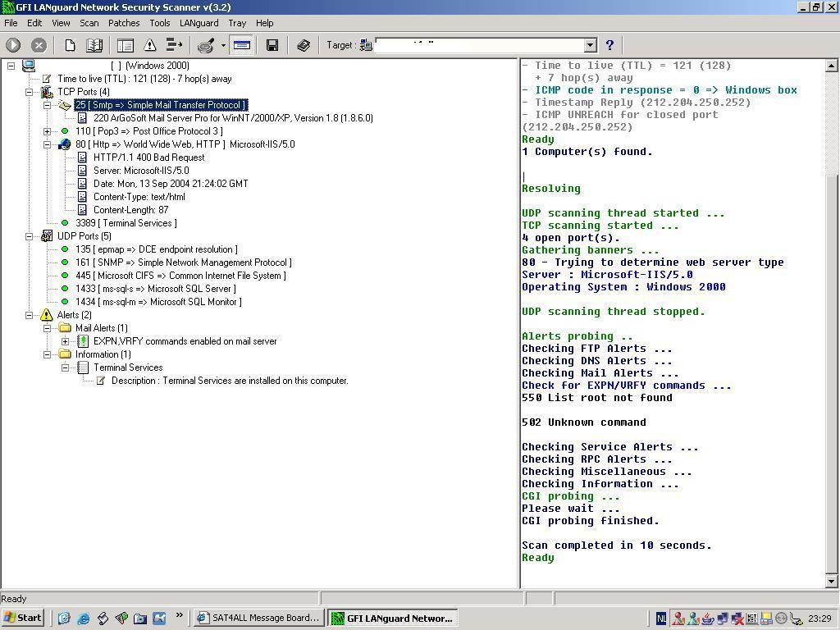Click the yellow warning icon next to Alerts (2)
Image resolution: width=840 pixels, height=630 pixels.
coord(47,314)
